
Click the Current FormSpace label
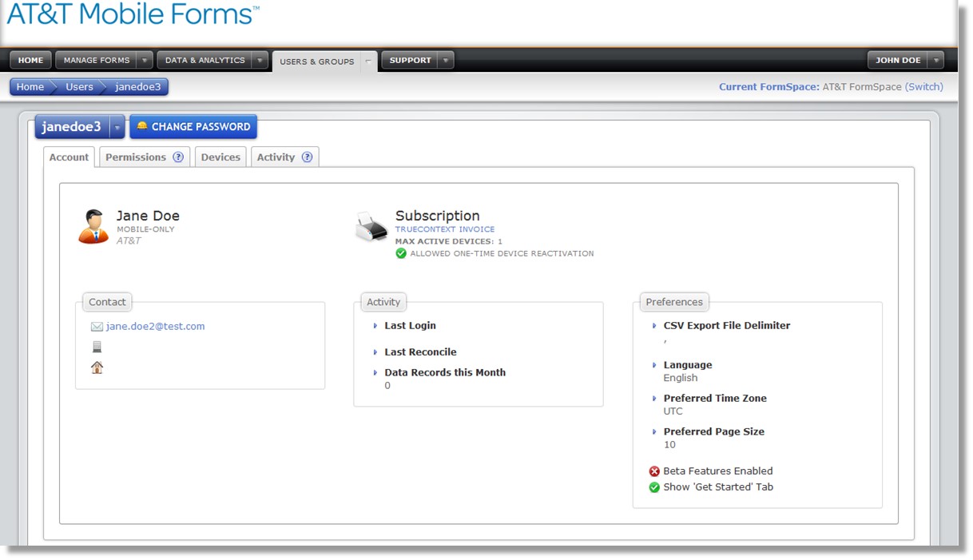click(x=769, y=87)
